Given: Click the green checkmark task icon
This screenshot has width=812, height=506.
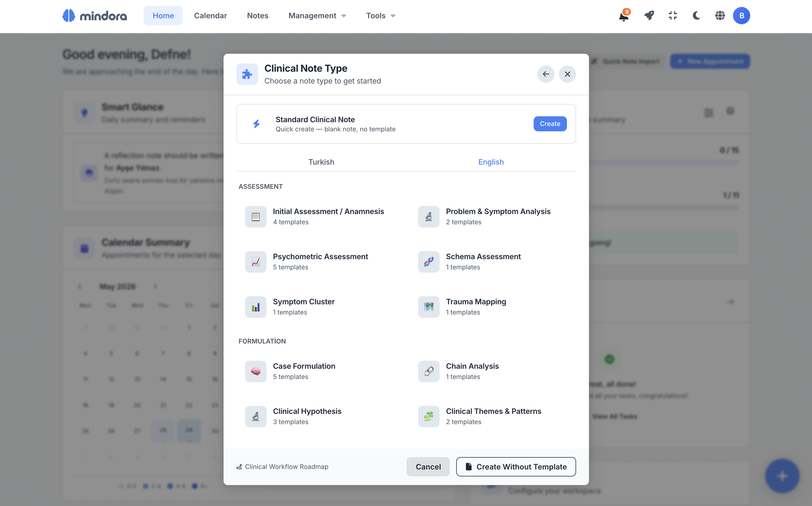Looking at the screenshot, I should pos(609,359).
